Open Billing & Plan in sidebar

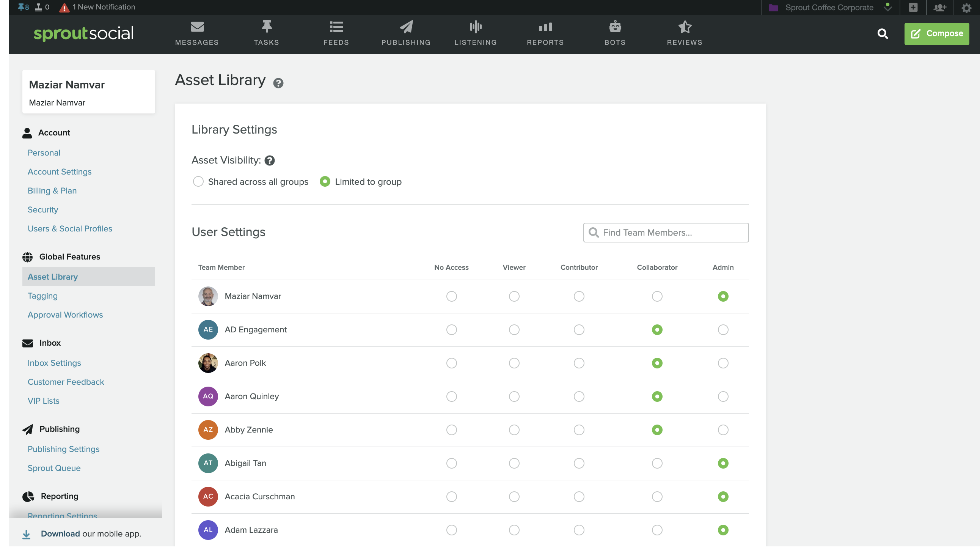click(52, 191)
